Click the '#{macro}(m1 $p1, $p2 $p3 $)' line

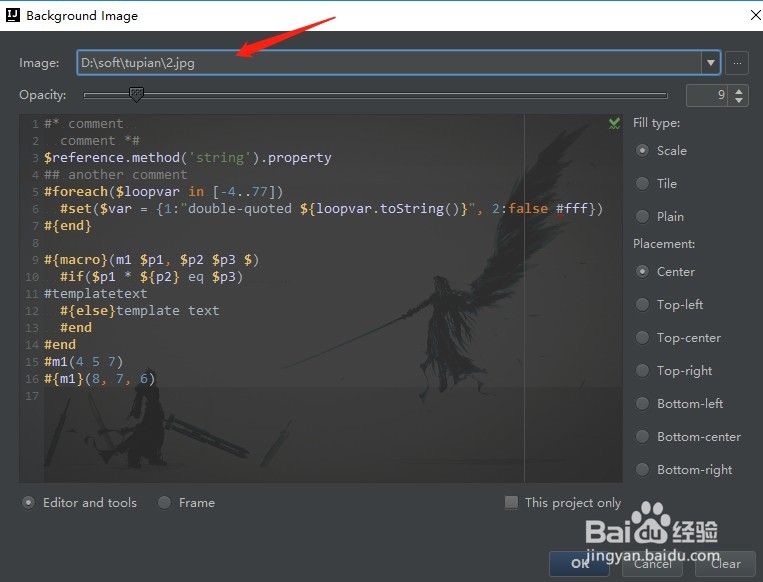[x=151, y=259]
